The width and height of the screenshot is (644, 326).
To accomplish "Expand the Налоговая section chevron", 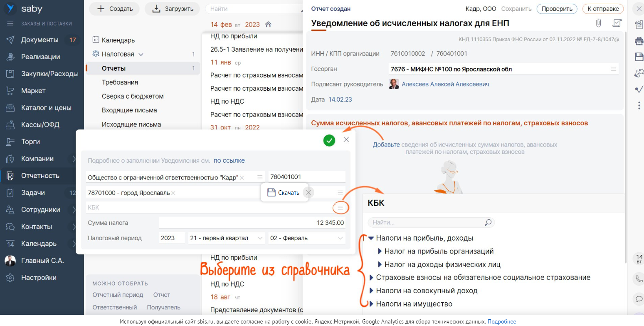I will 141,55.
